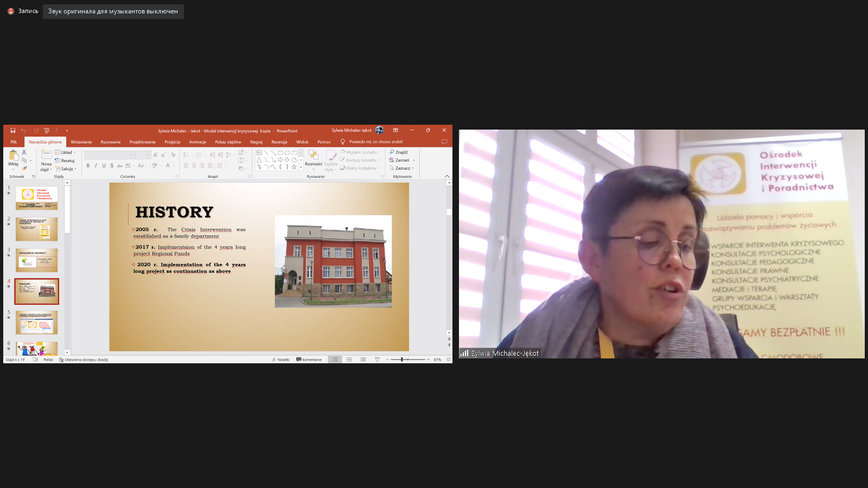
Task: Toggle Normal view button in status bar
Action: pyautogui.click(x=335, y=359)
